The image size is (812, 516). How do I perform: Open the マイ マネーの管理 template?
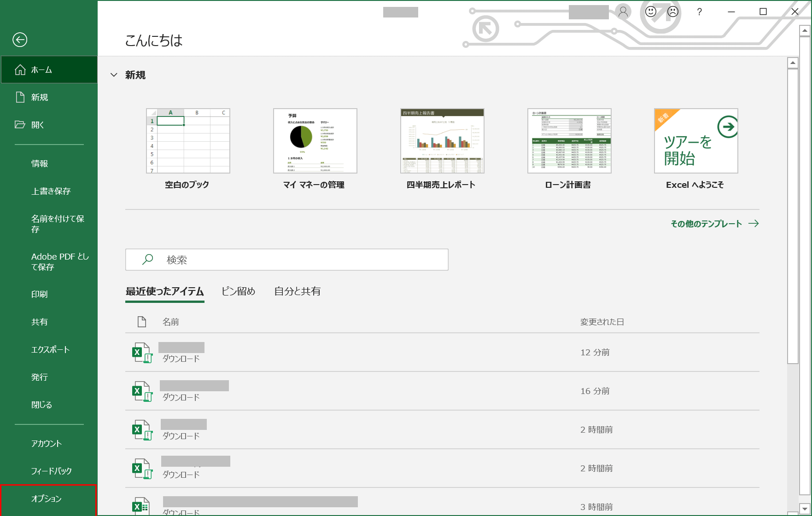(x=315, y=149)
